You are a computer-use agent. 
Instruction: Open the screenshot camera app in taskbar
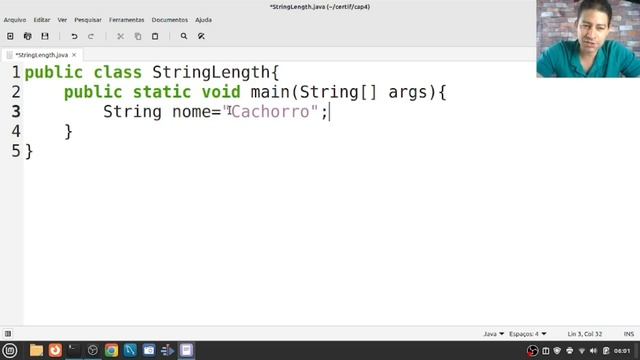point(149,350)
